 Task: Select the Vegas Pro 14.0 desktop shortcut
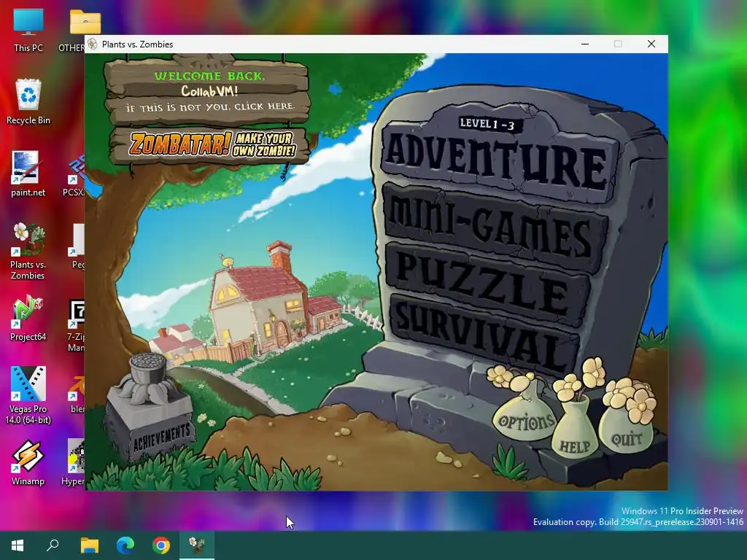[28, 395]
